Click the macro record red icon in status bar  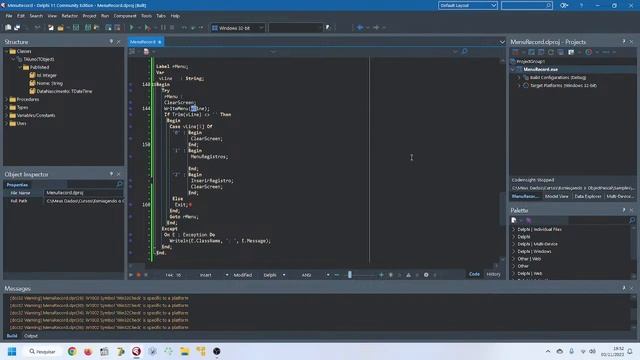[138, 275]
